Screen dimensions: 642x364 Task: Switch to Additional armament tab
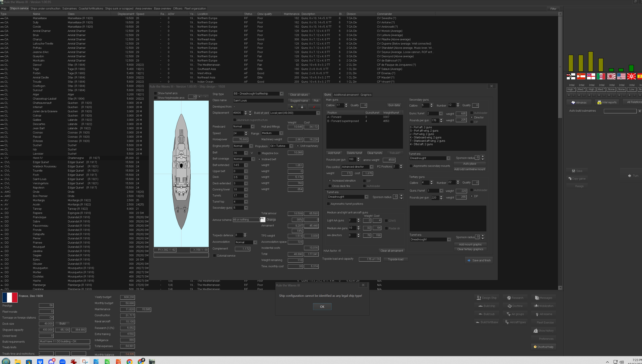(x=346, y=95)
